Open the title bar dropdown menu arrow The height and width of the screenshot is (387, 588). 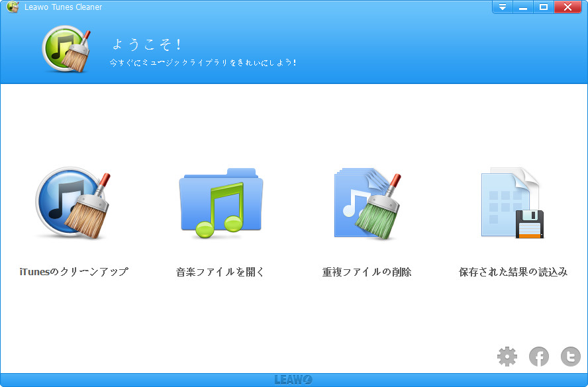[503, 7]
